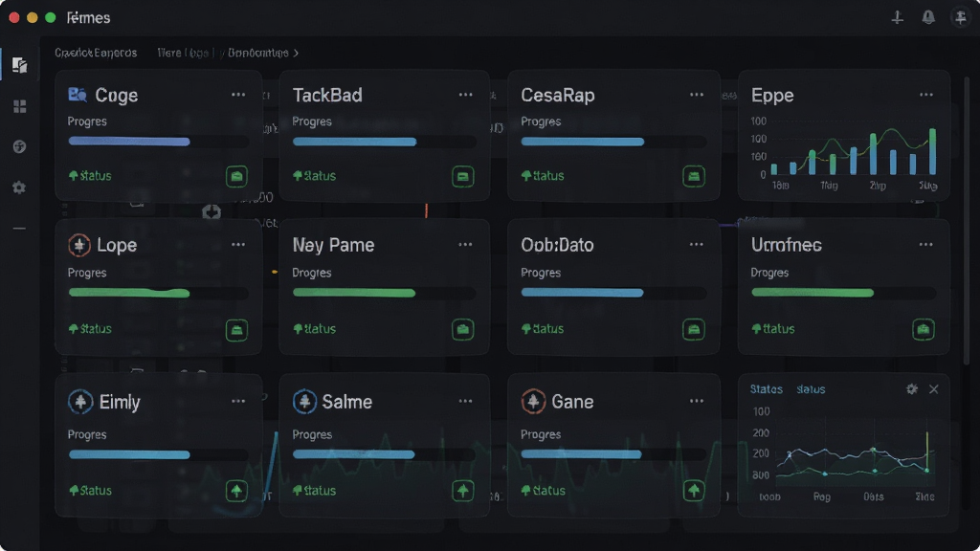Expand the Lope card options menu

tap(238, 245)
